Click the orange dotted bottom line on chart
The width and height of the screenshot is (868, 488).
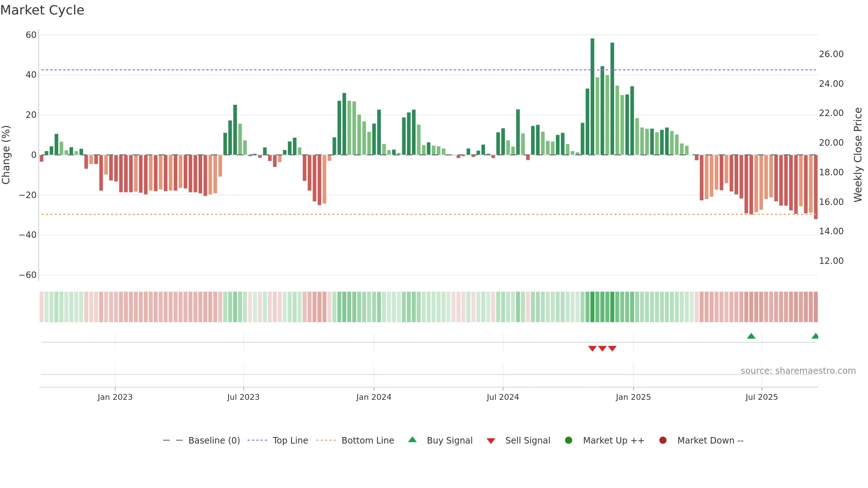tap(429, 214)
